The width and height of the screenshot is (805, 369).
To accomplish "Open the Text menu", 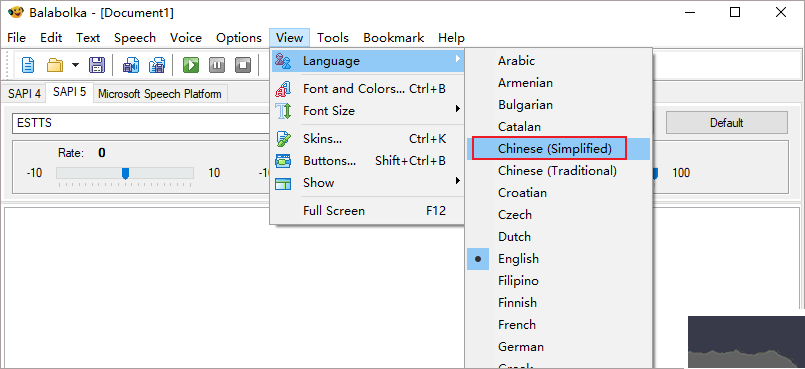I will click(88, 37).
